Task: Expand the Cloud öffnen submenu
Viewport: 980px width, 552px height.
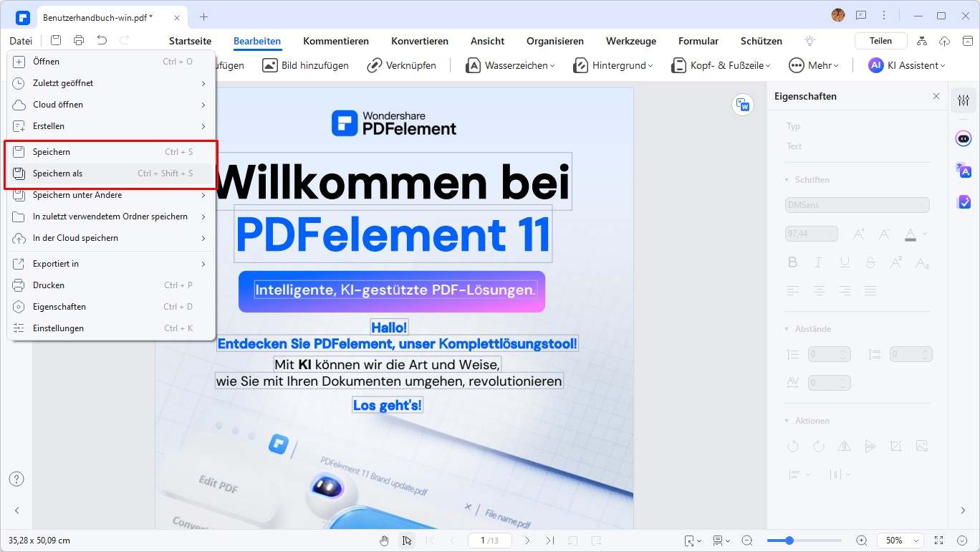Action: coord(203,105)
